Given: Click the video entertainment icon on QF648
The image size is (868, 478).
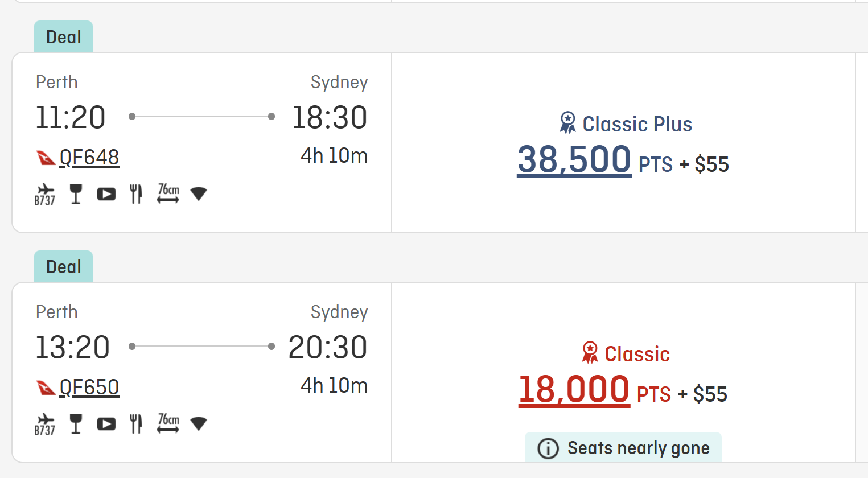Looking at the screenshot, I should (x=106, y=195).
